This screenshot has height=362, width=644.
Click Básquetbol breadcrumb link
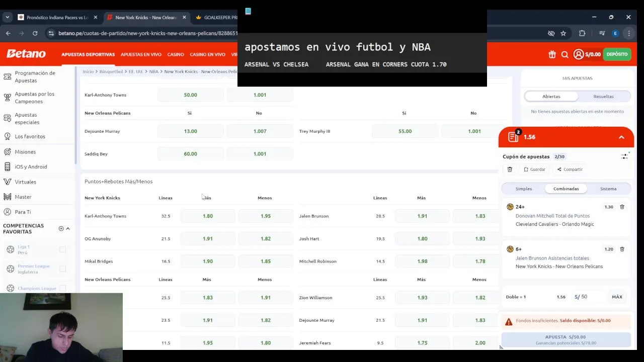tap(111, 71)
